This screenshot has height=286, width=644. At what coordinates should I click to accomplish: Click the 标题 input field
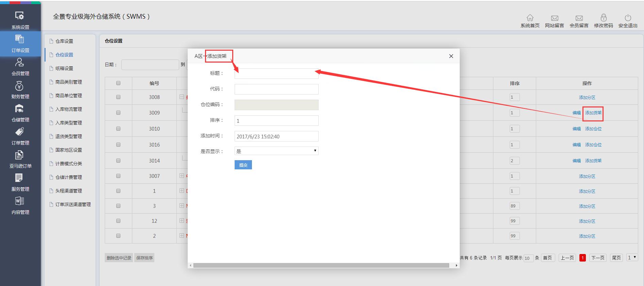pos(276,74)
